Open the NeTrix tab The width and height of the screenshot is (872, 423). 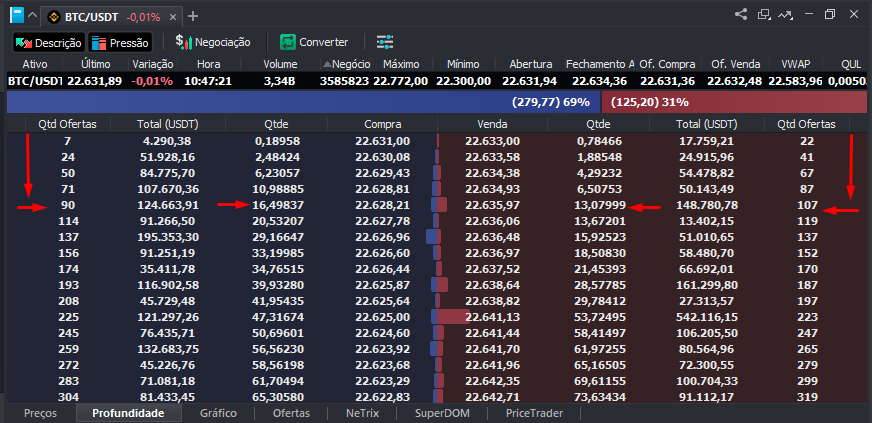361,413
